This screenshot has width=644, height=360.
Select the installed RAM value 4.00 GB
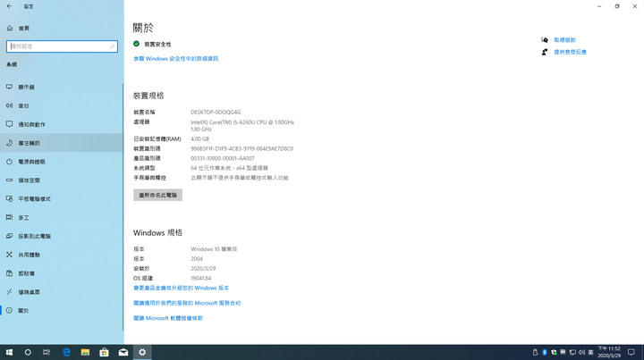point(200,139)
